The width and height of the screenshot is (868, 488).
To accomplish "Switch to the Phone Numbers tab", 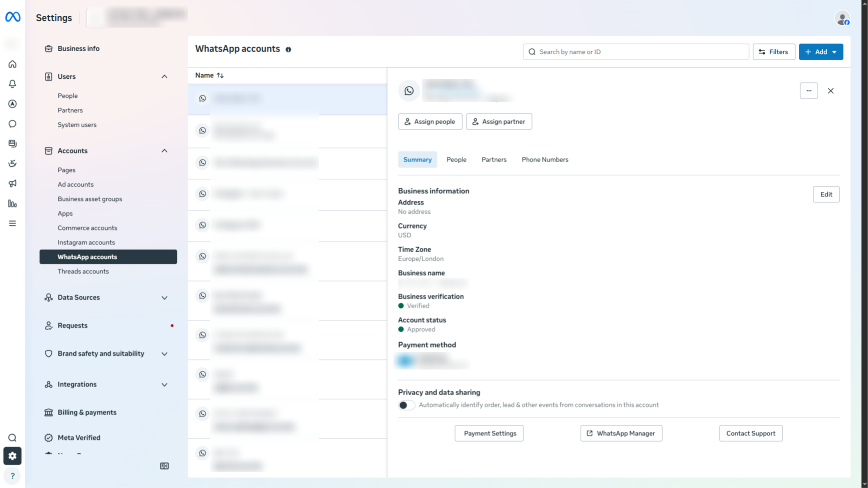I will coord(545,160).
